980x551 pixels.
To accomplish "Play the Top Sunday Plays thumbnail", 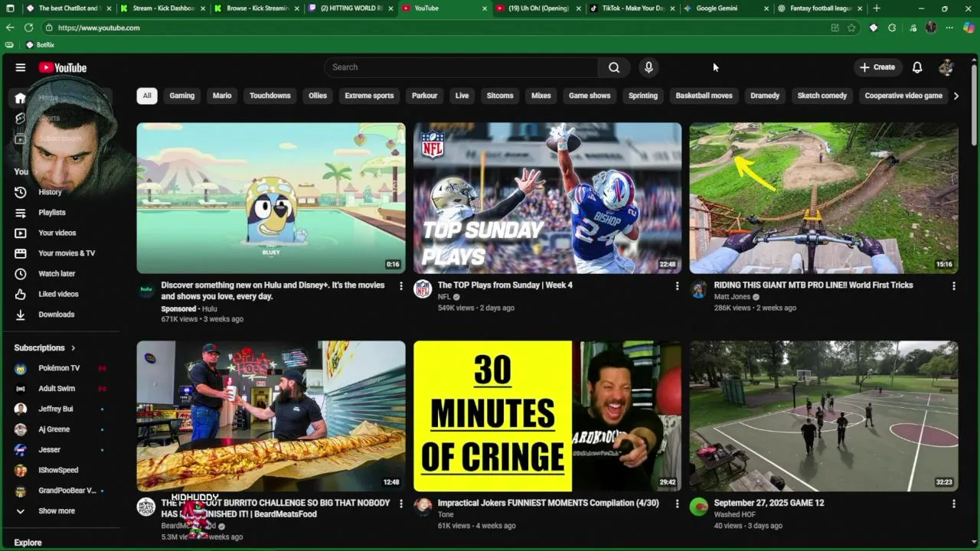I will pyautogui.click(x=547, y=198).
